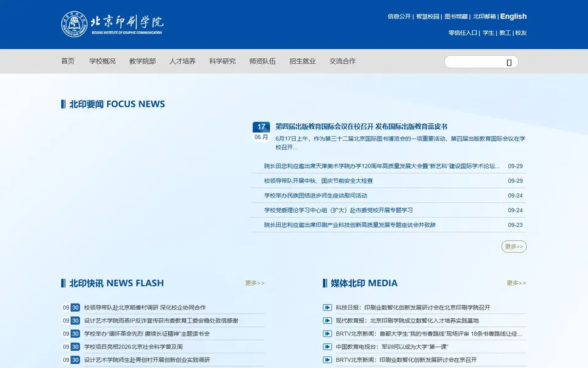This screenshot has width=588, height=368.
Task: Open media item BRTV 首都大学生我的书香路线
Action: [429, 334]
